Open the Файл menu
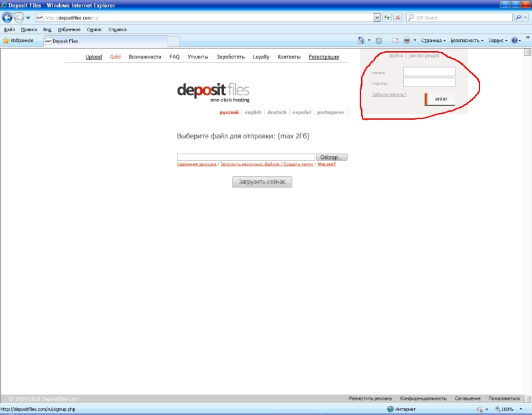 click(9, 29)
